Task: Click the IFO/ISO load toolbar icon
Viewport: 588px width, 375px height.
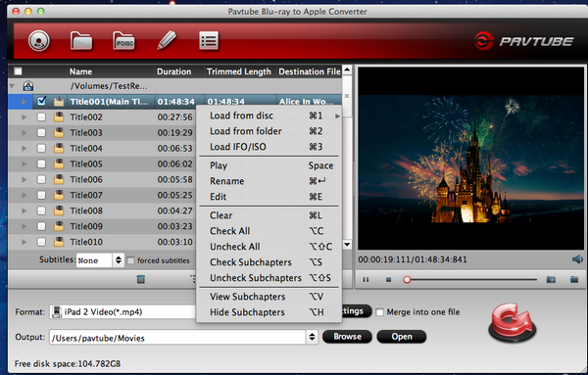Action: [x=123, y=40]
